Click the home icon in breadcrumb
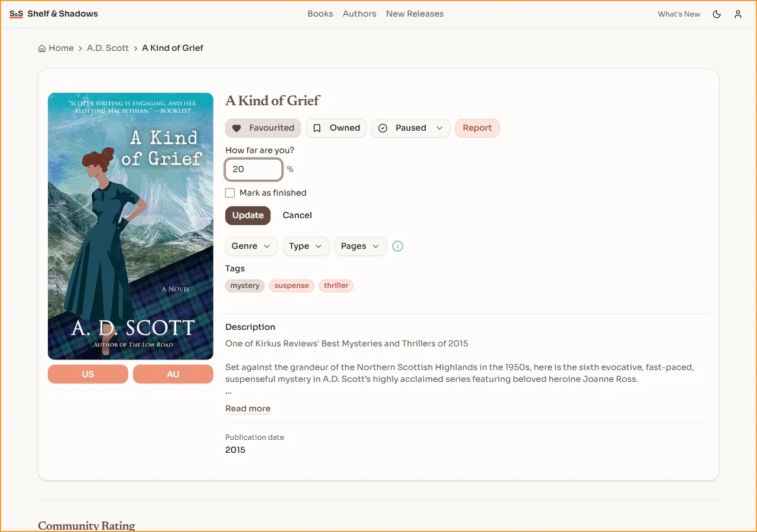 tap(42, 48)
